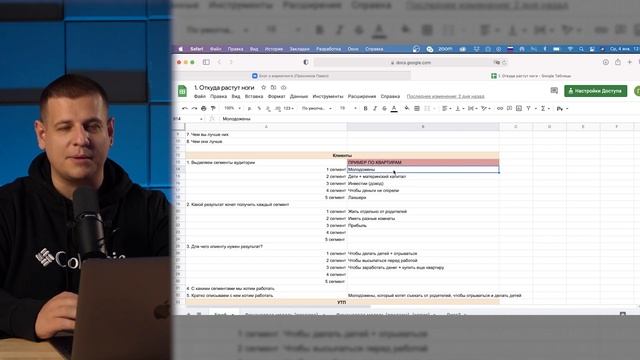Click the Spotlight search icon in menu bar
The image size is (640, 360).
(x=581, y=49)
